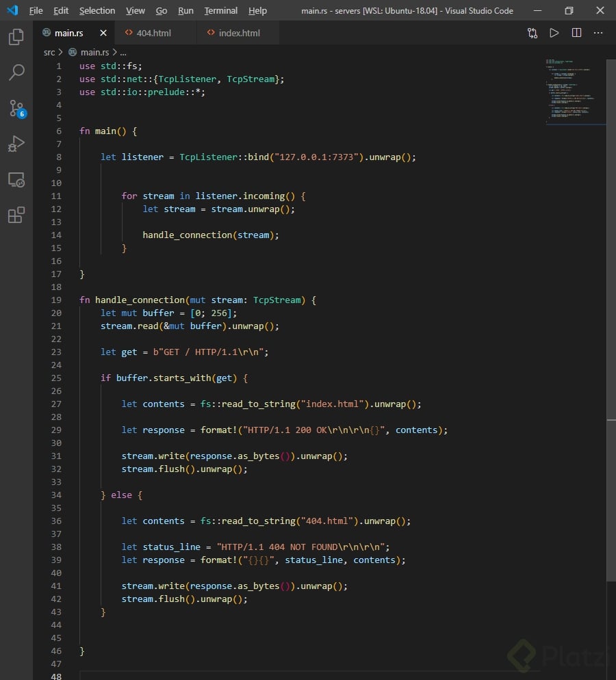Open the Search view icon

click(16, 73)
